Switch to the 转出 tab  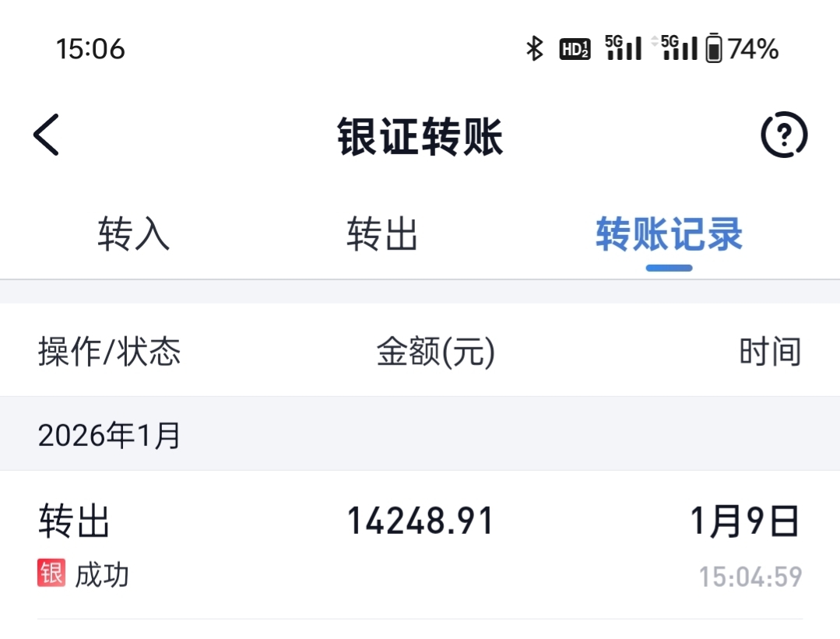click(x=382, y=234)
